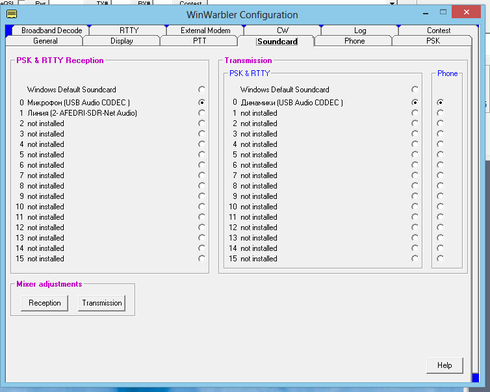This screenshot has height=392, width=490.
Task: Open the Contest tab
Action: (438, 30)
